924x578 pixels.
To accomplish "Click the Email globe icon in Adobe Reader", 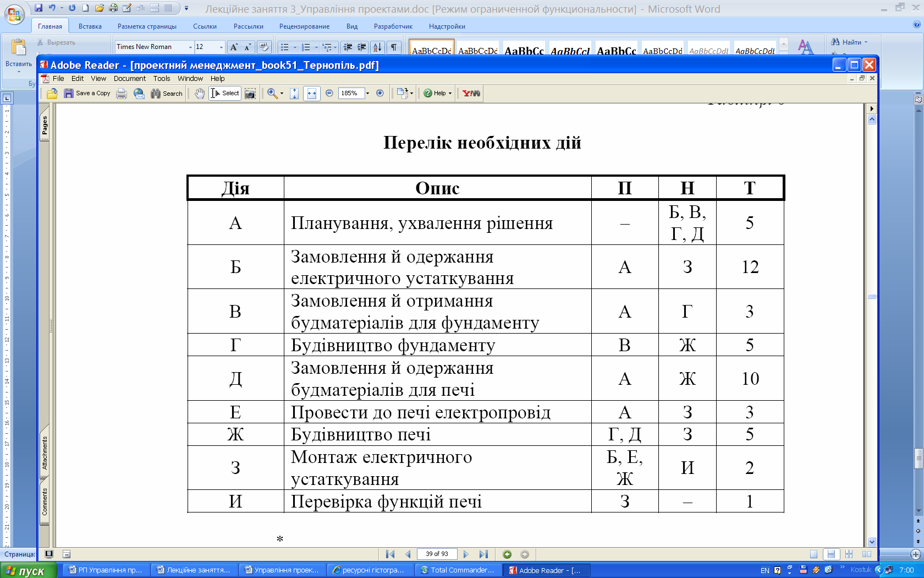I will point(139,94).
